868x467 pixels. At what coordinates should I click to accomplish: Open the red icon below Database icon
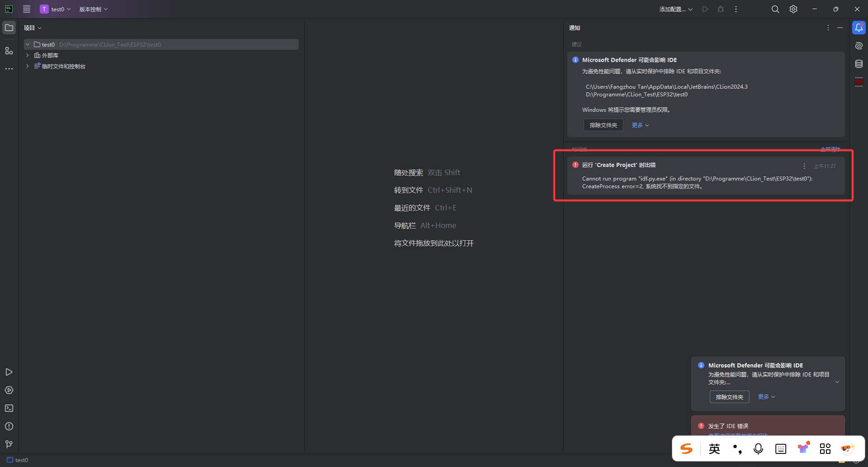pyautogui.click(x=859, y=82)
